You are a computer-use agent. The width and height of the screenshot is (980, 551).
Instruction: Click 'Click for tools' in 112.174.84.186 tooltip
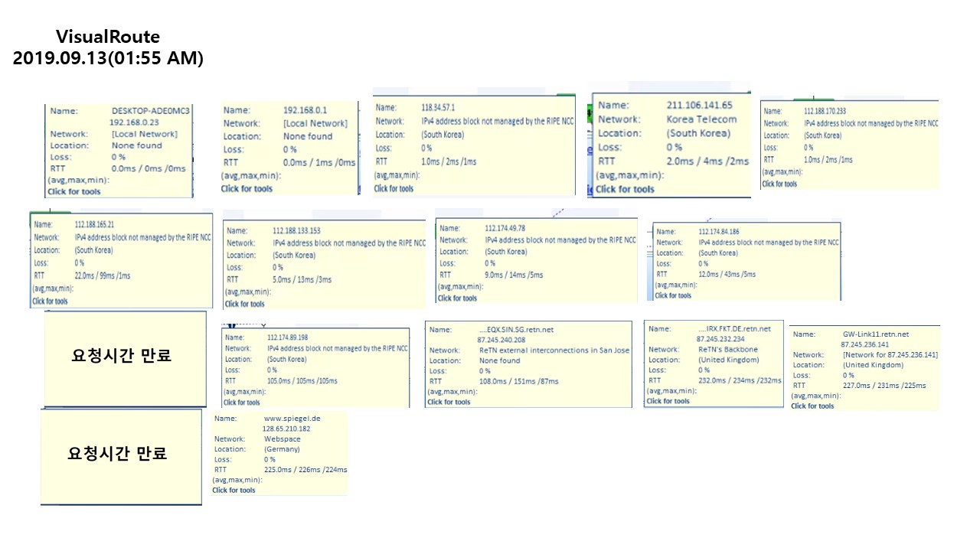674,295
